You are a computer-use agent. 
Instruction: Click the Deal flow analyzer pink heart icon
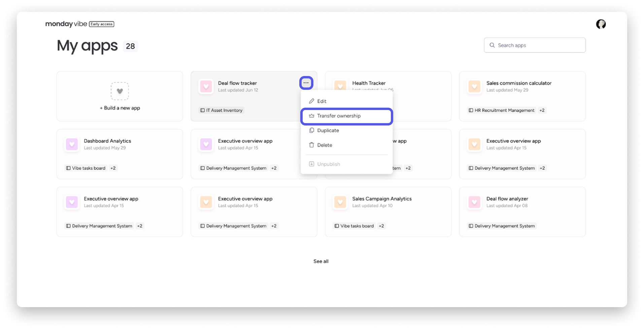(474, 202)
